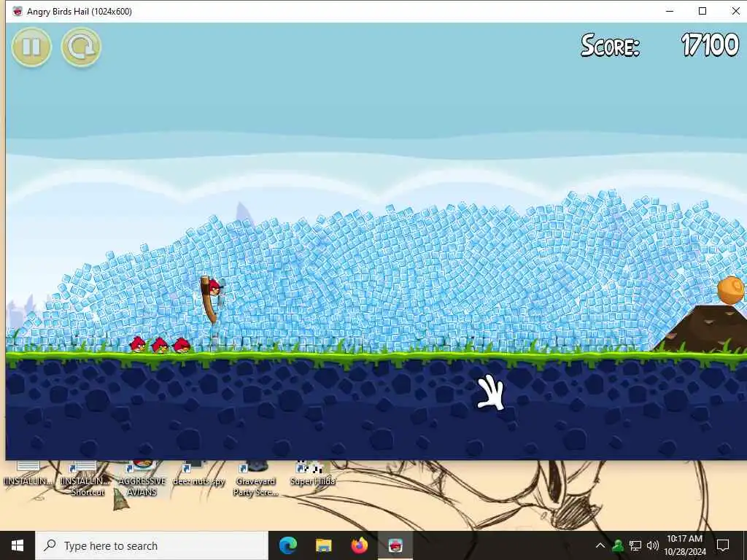Click the orange ball on the dirt hill
Image resolution: width=747 pixels, height=560 pixels.
tap(731, 289)
